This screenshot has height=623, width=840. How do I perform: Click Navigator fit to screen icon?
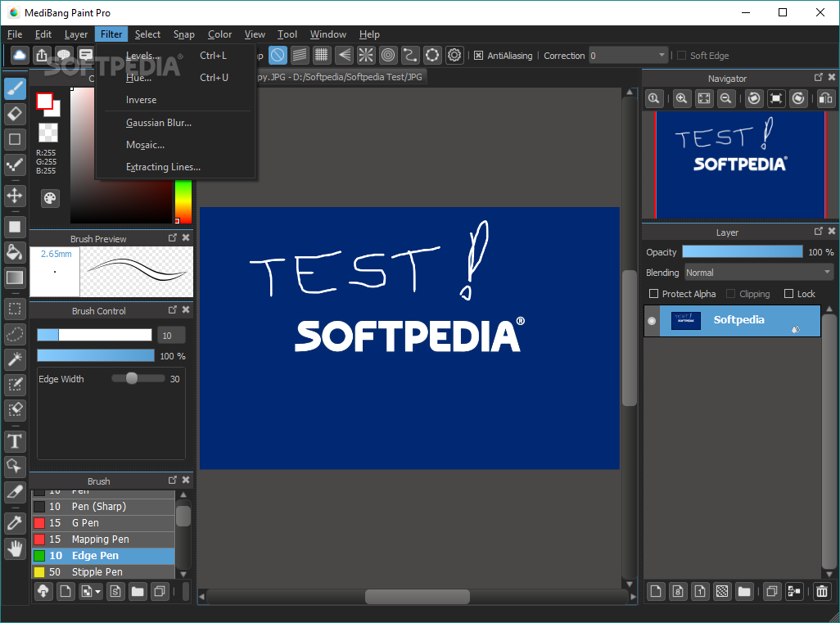point(704,98)
